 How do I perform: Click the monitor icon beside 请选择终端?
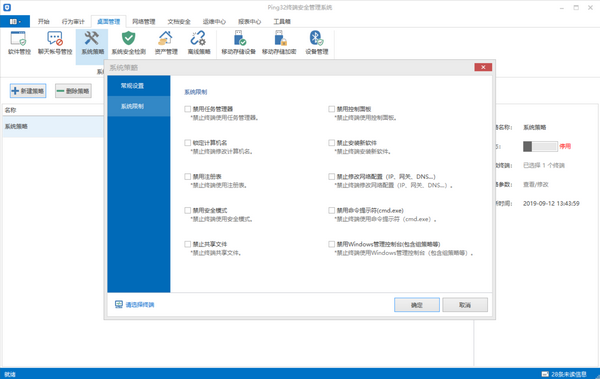119,304
